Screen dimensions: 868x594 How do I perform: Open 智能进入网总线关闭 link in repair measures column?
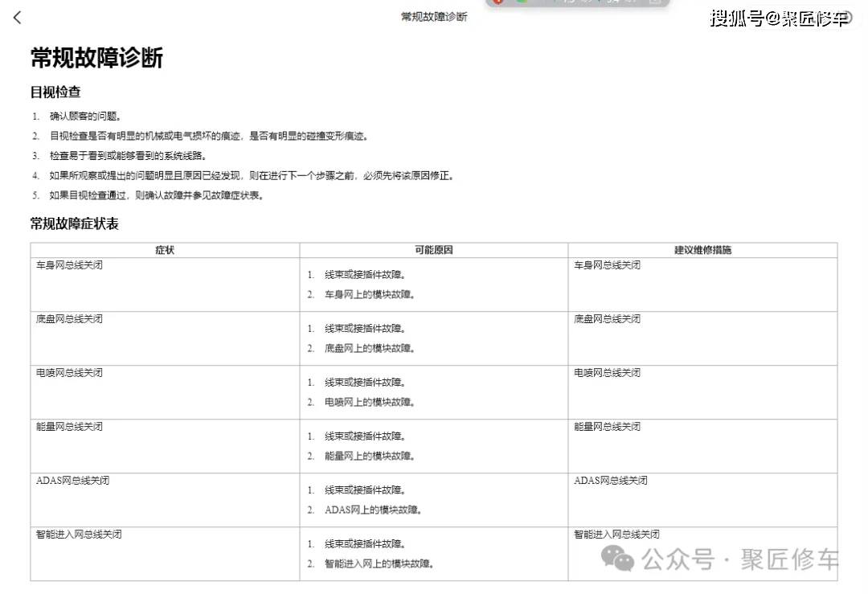click(616, 535)
